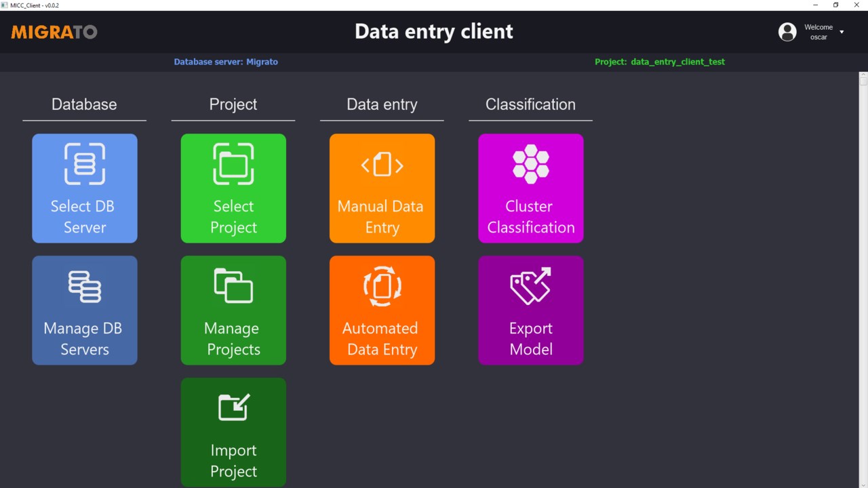Click the Export Model tag icon
Image resolution: width=868 pixels, height=488 pixels.
tap(531, 285)
